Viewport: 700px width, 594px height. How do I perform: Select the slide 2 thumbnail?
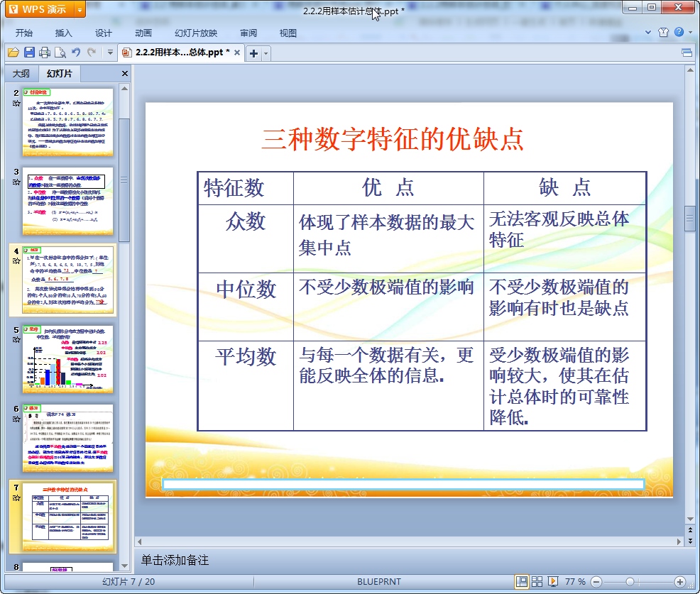tap(68, 122)
